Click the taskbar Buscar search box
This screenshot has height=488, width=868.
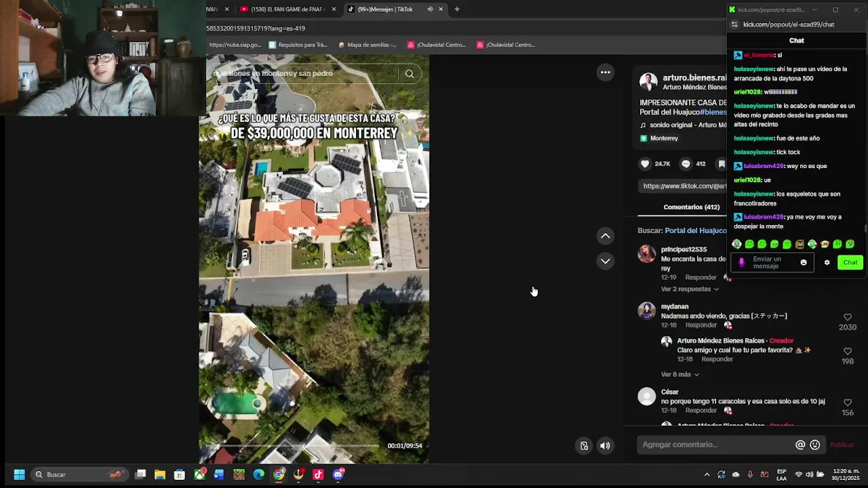click(x=81, y=474)
